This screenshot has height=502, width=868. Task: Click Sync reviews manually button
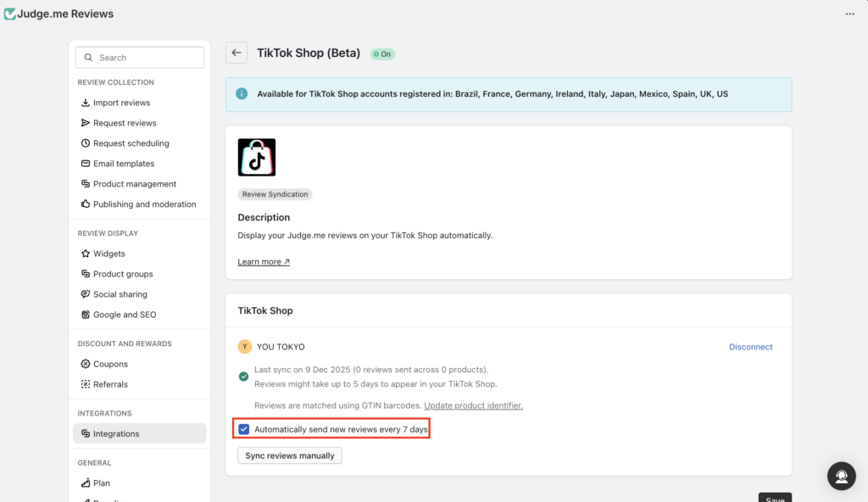290,455
